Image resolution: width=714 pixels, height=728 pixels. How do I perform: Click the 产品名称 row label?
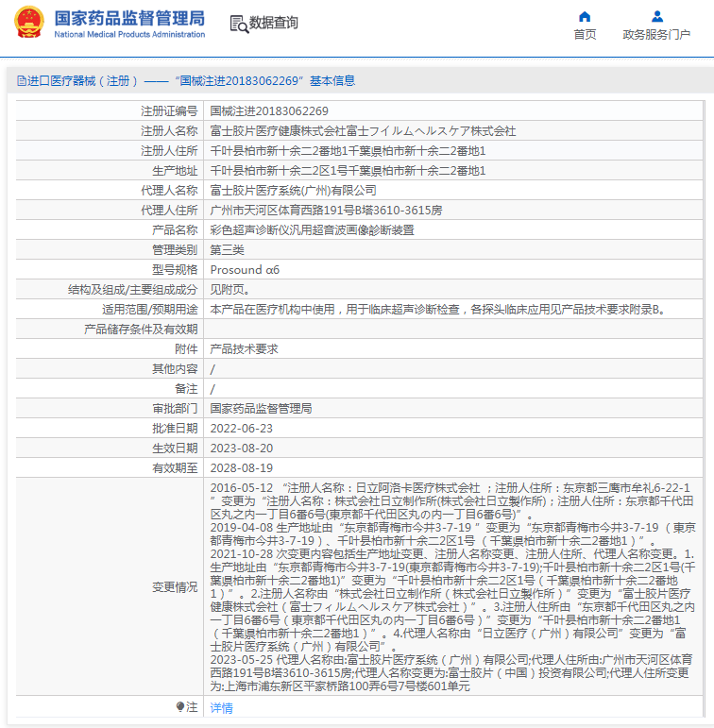coord(175,230)
